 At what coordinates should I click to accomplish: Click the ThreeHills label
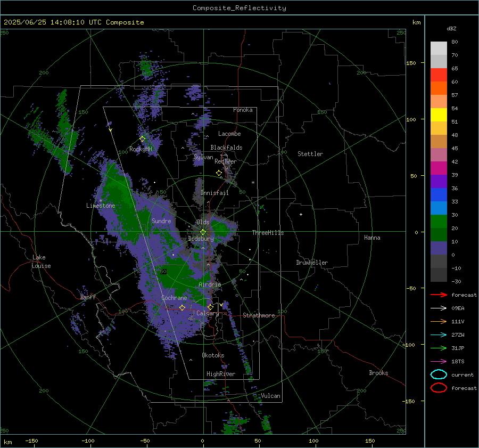pos(268,233)
